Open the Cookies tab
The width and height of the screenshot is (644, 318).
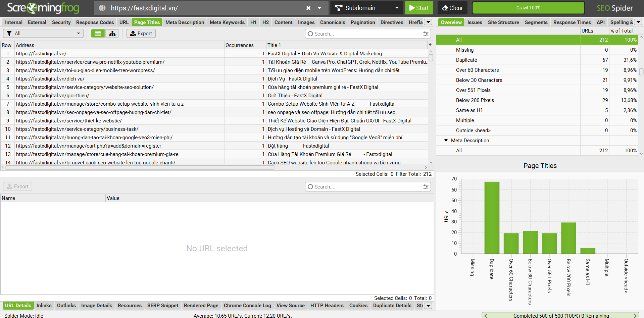coord(358,305)
